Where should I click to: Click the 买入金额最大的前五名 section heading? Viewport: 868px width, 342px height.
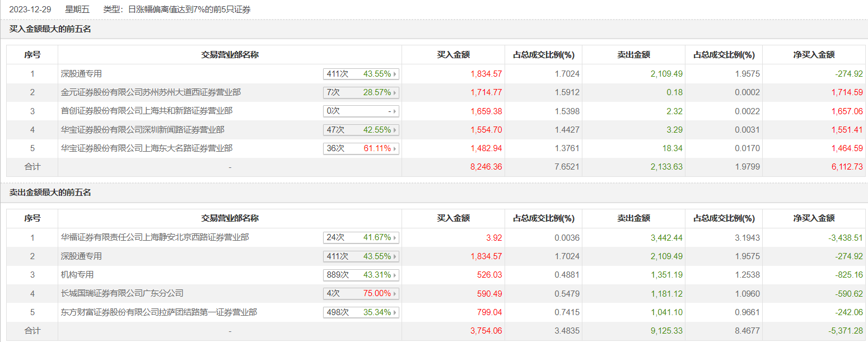[50, 29]
